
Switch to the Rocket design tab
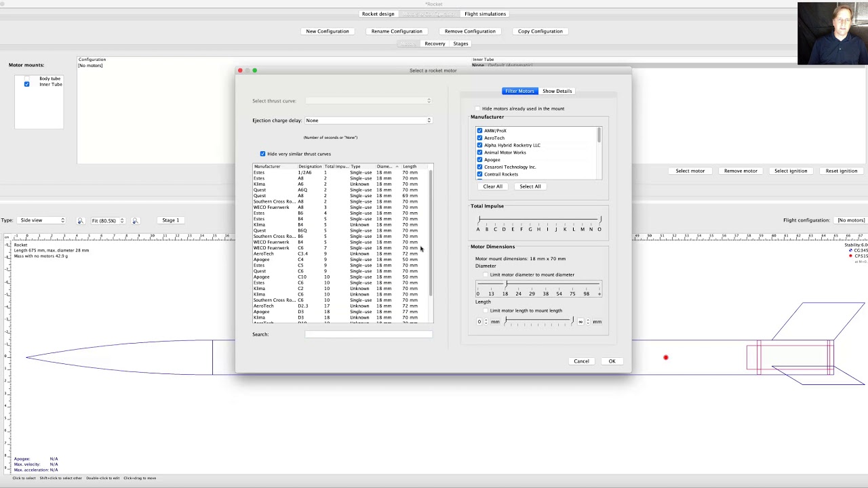[378, 14]
